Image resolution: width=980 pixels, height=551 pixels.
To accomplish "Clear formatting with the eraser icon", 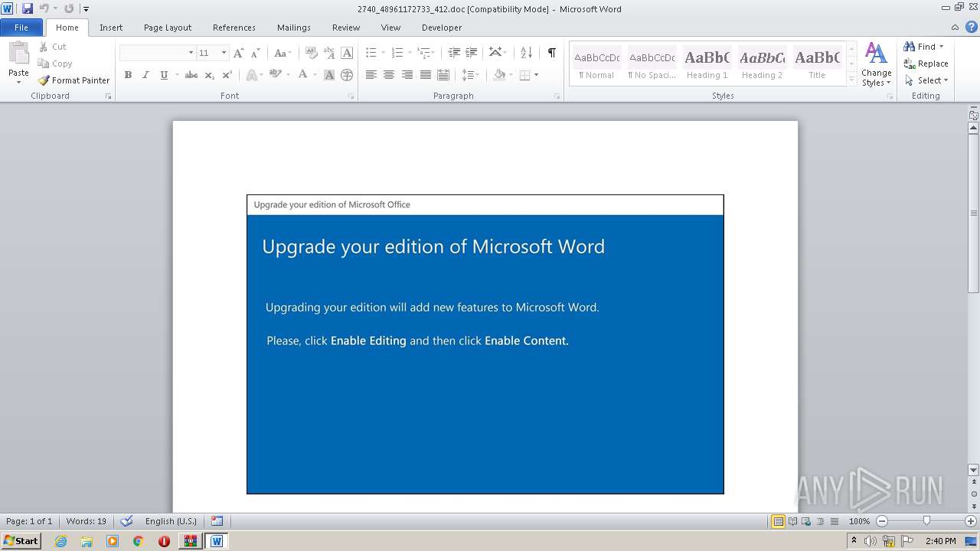I will (x=311, y=53).
